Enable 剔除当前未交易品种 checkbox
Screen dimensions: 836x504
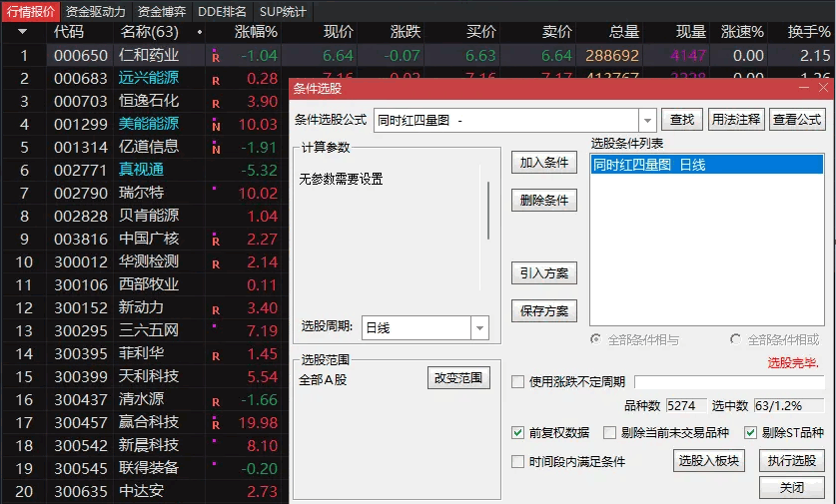[609, 432]
